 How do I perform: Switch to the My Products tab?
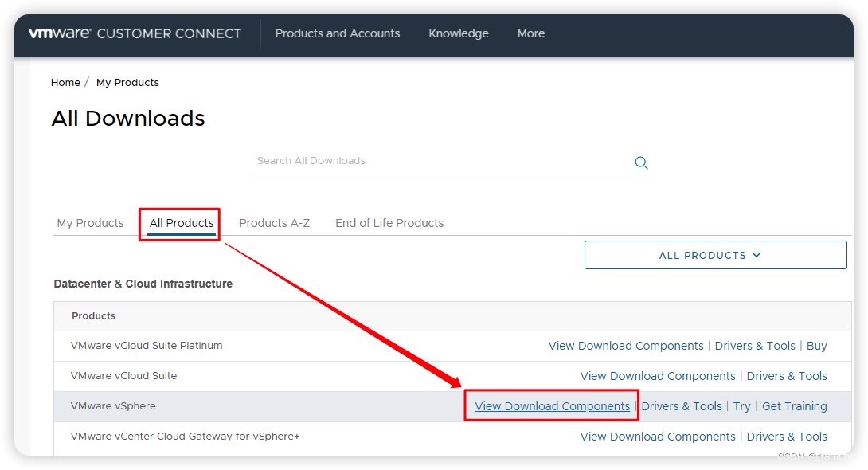(x=90, y=223)
